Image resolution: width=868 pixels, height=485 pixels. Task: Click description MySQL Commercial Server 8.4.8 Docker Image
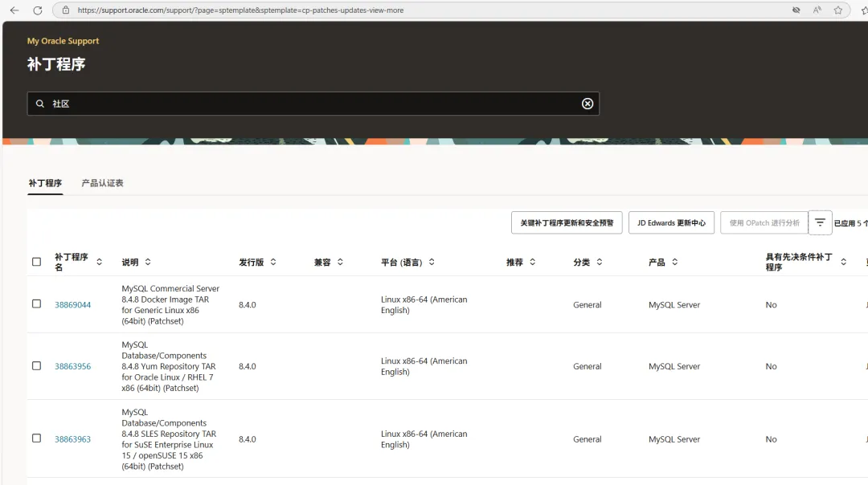click(170, 304)
